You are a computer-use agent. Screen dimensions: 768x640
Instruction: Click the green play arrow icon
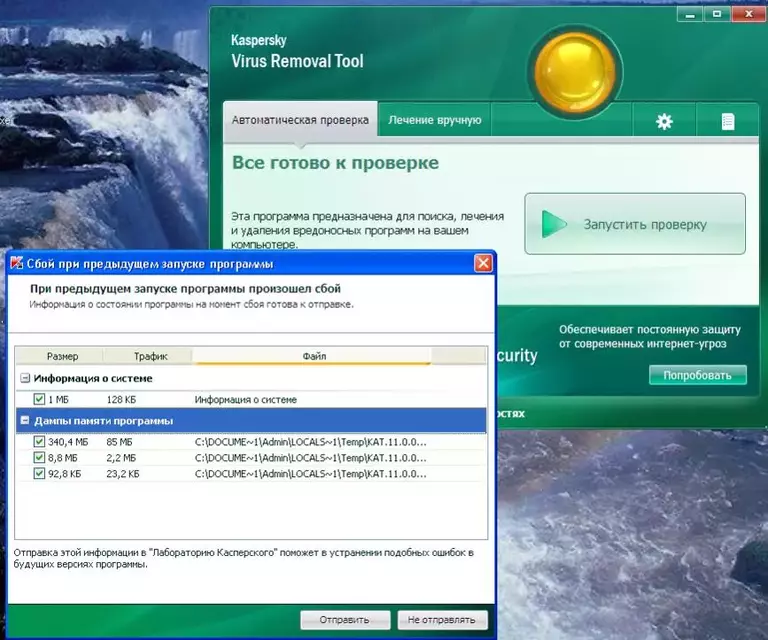pos(553,224)
